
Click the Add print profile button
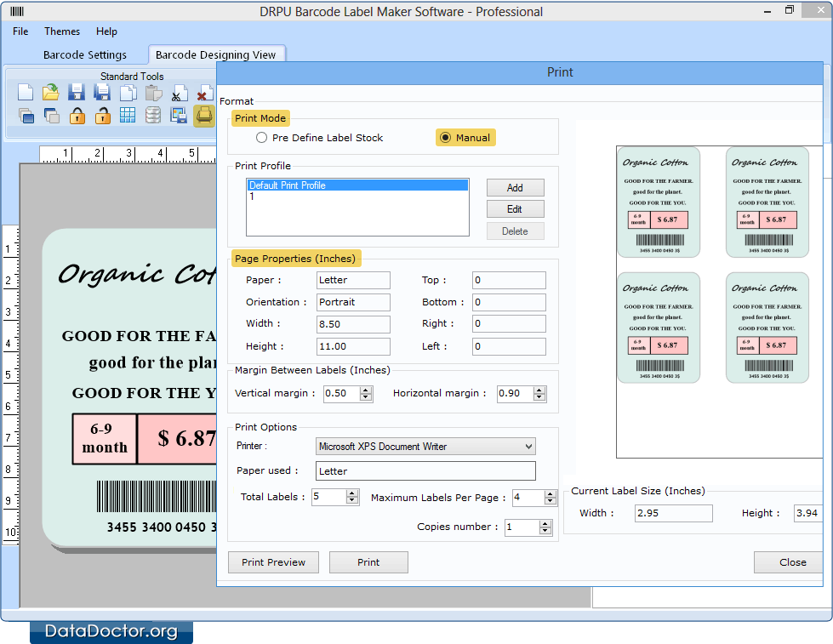point(515,187)
